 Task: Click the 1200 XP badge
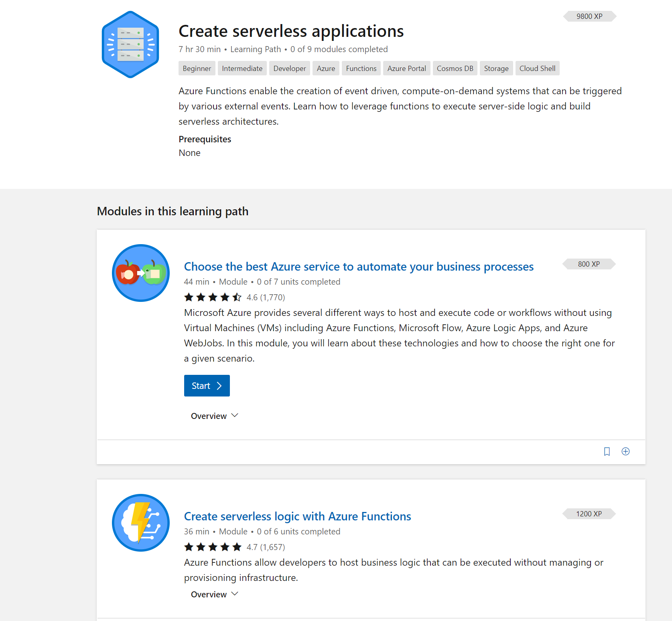(x=589, y=514)
